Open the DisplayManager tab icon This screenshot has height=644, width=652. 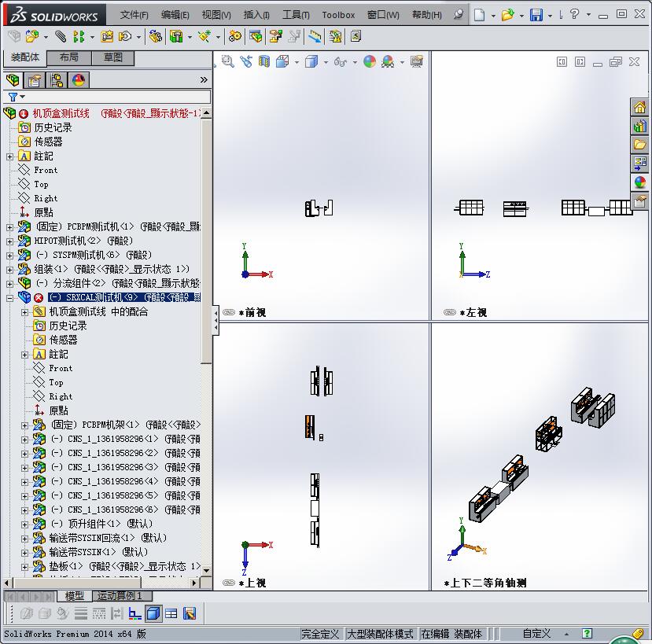(x=79, y=80)
